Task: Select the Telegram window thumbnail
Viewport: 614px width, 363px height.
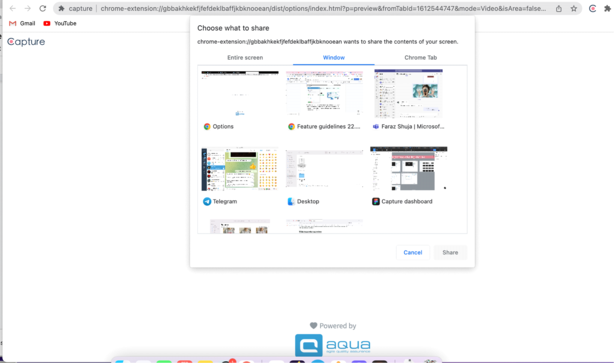Action: tap(240, 176)
